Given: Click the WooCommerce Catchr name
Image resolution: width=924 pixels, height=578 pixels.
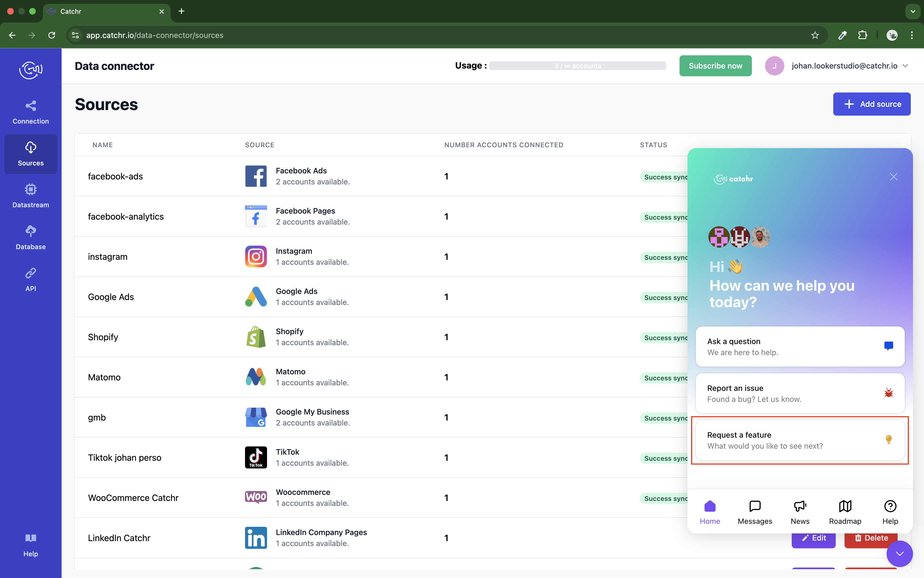Looking at the screenshot, I should click(x=133, y=497).
